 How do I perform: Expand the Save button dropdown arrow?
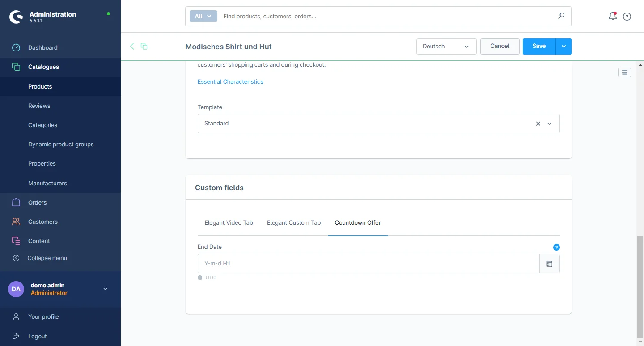pos(563,47)
